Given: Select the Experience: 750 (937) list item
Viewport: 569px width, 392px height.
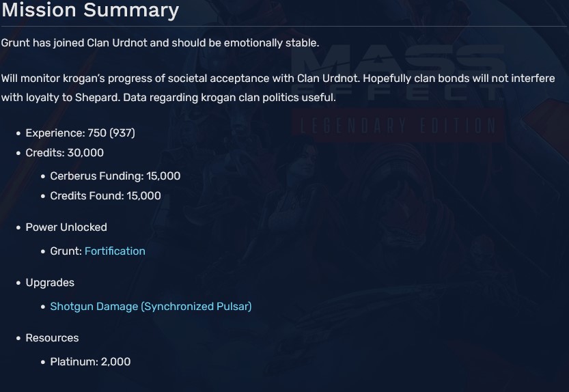Looking at the screenshot, I should [x=80, y=133].
